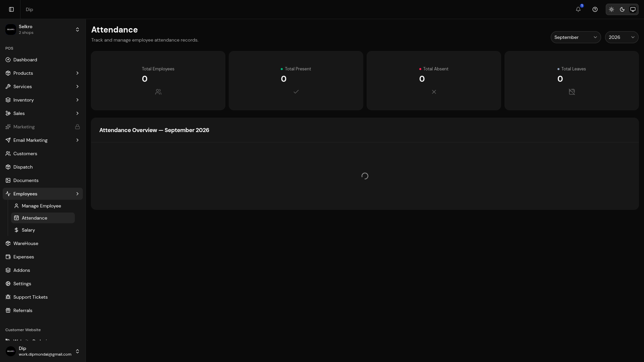
Task: Click the Support Tickets bug icon
Action: [8, 297]
